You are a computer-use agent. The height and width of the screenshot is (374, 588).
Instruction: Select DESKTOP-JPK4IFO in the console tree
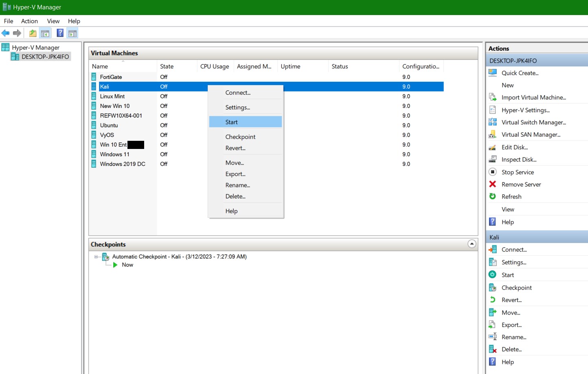[x=45, y=57]
